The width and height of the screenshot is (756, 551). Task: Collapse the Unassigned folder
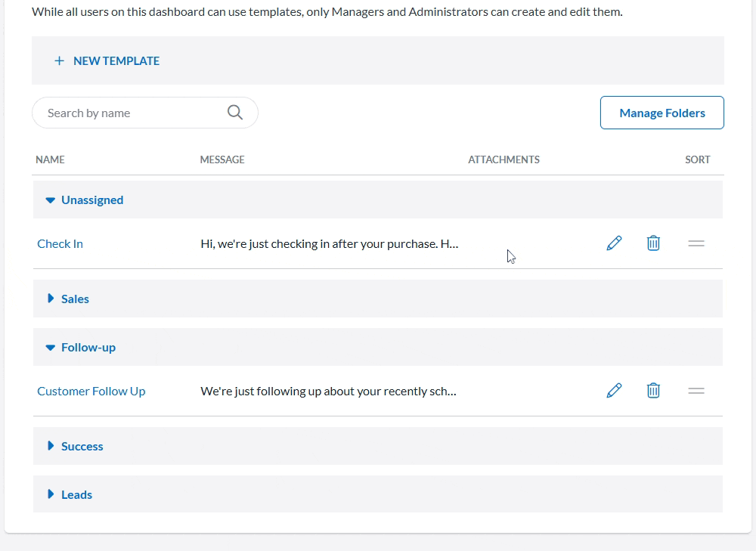[51, 200]
